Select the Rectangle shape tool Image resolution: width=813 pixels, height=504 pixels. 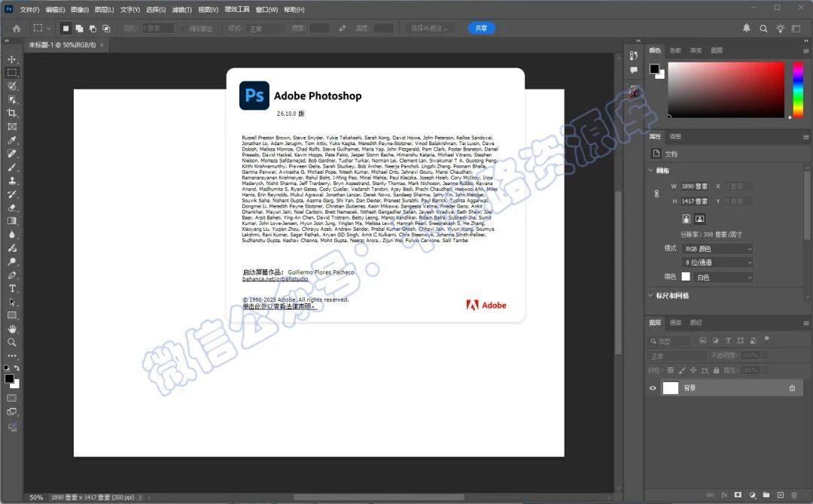pos(12,315)
